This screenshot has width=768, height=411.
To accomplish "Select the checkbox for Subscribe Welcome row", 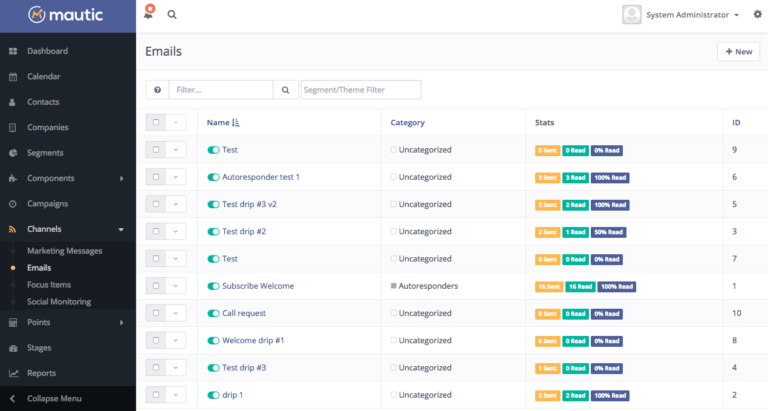I will [156, 286].
